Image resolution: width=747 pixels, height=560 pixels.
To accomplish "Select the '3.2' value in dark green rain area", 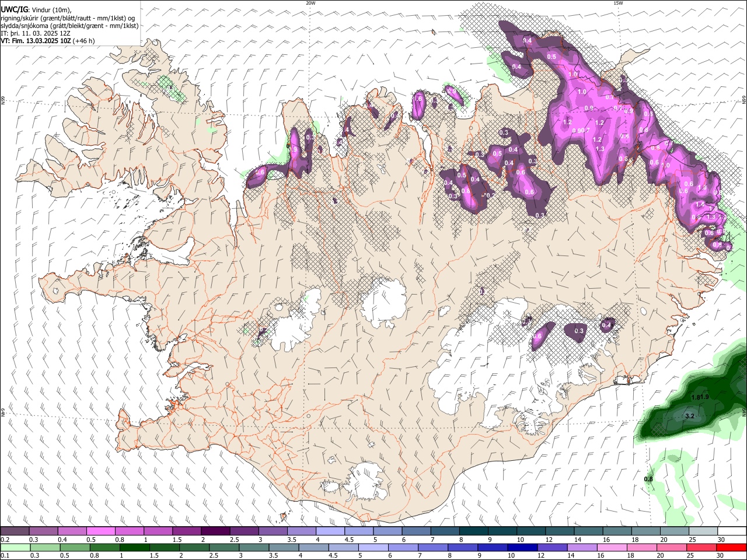I will pyautogui.click(x=689, y=416).
